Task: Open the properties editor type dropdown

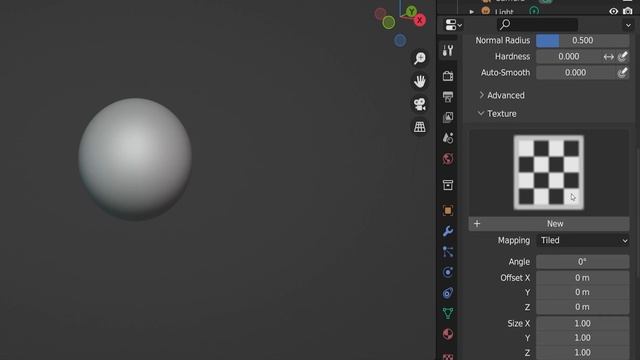Action: [x=453, y=25]
